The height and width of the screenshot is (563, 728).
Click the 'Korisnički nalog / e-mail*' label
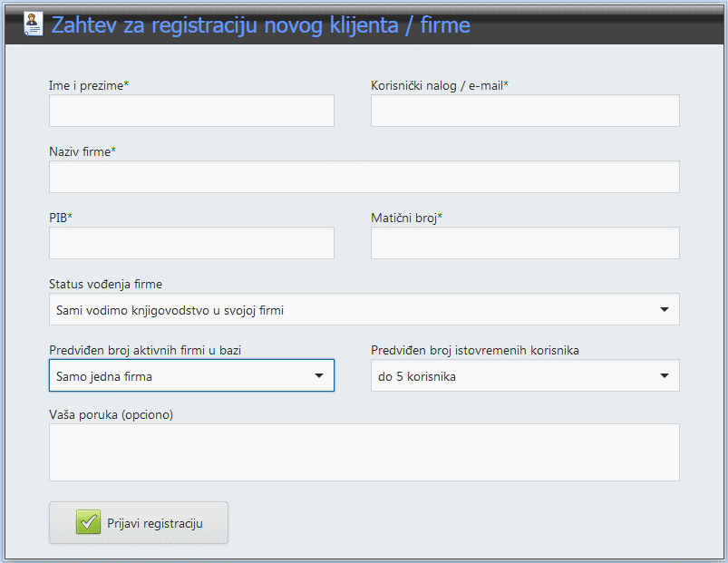440,85
